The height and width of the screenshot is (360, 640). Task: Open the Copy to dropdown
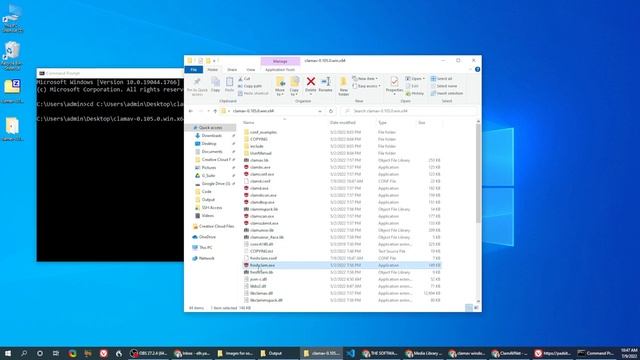294,87
